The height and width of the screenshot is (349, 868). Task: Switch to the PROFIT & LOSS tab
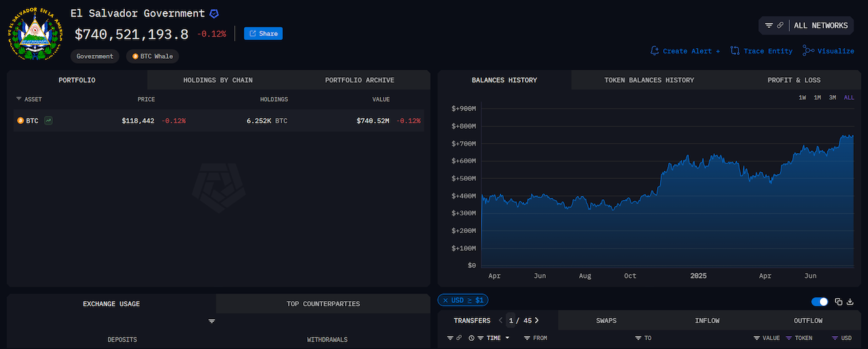(x=794, y=80)
